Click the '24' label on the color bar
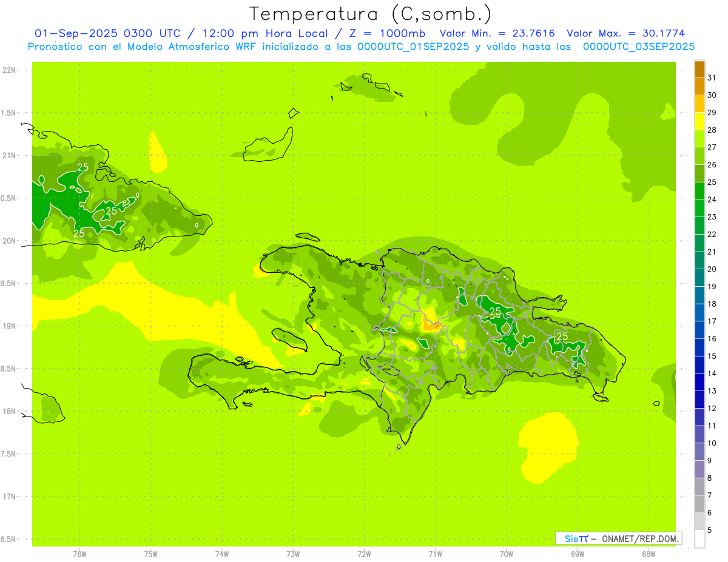 pyautogui.click(x=712, y=199)
